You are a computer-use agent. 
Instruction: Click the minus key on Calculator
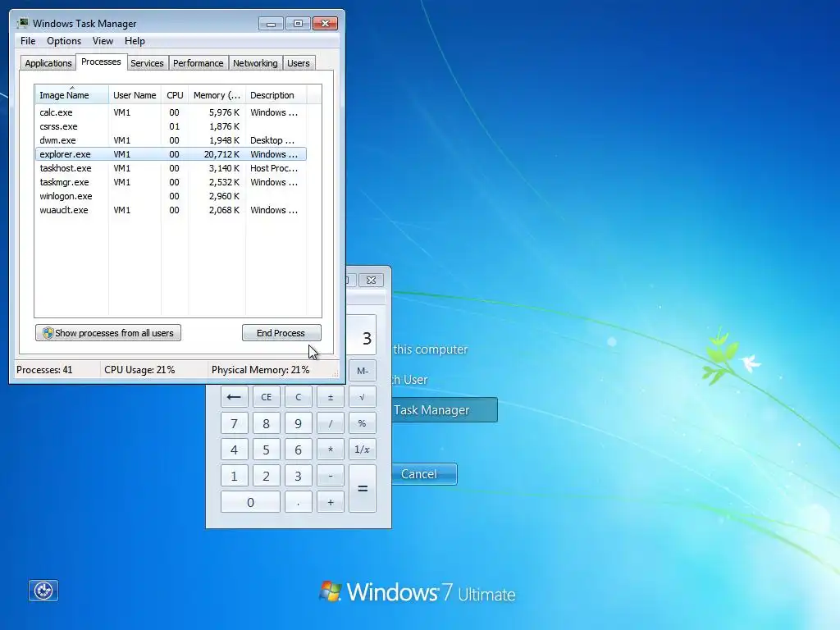click(331, 476)
